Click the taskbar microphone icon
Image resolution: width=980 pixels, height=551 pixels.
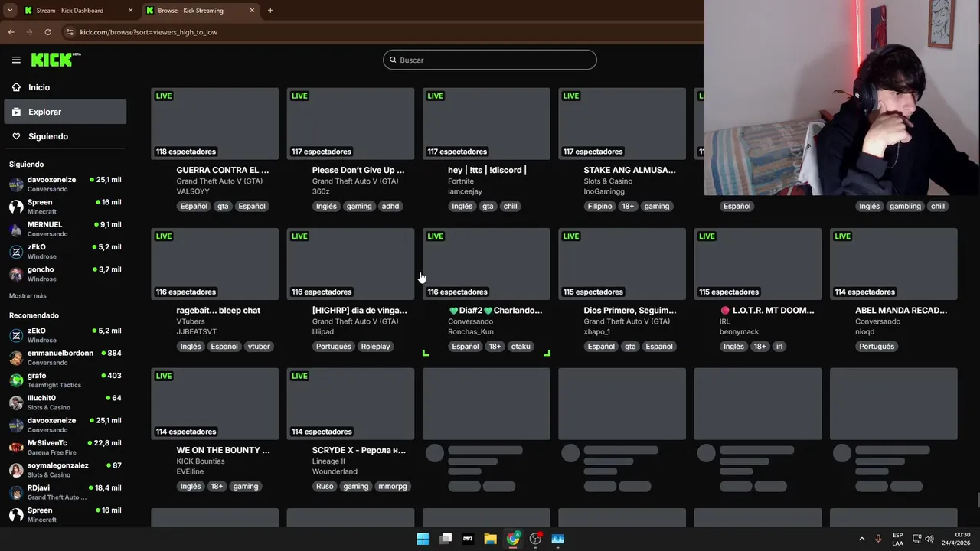[x=878, y=539]
